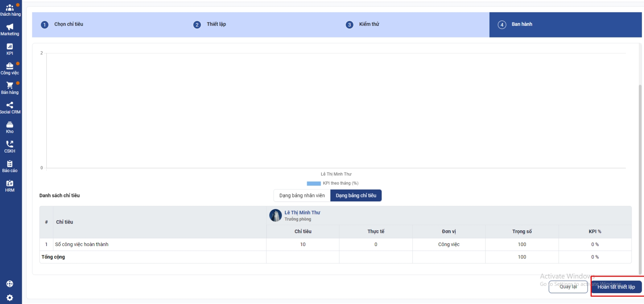
Task: Open the Social CRM share icon
Action: [x=10, y=108]
